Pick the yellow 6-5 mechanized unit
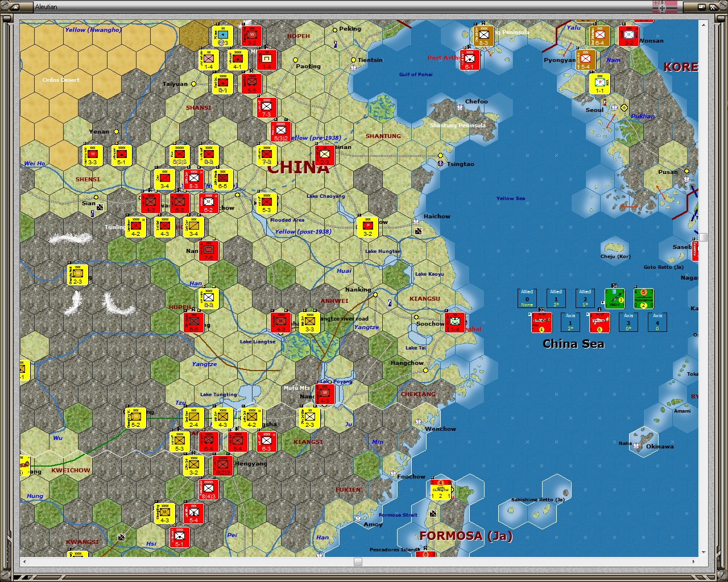 point(222,179)
